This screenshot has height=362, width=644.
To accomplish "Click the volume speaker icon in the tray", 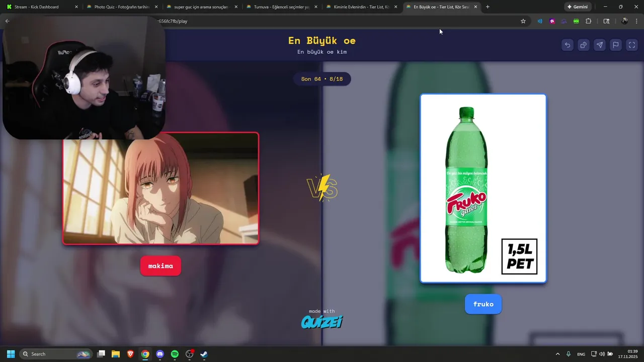I will point(602,354).
